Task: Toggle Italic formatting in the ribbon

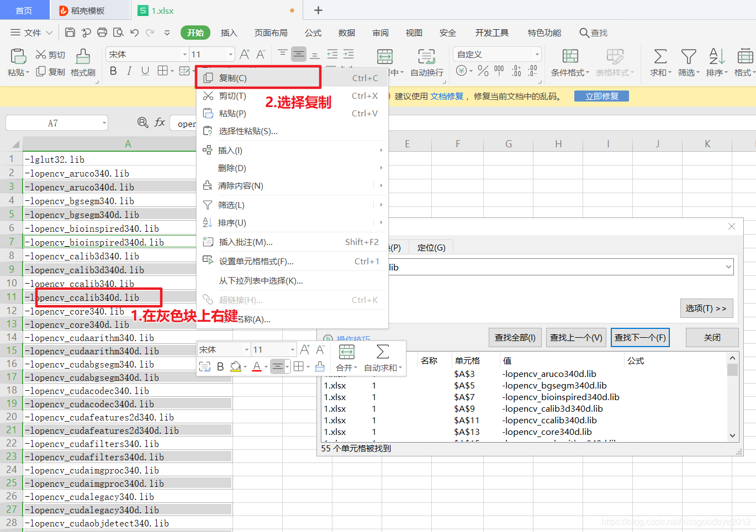Action: [x=129, y=71]
